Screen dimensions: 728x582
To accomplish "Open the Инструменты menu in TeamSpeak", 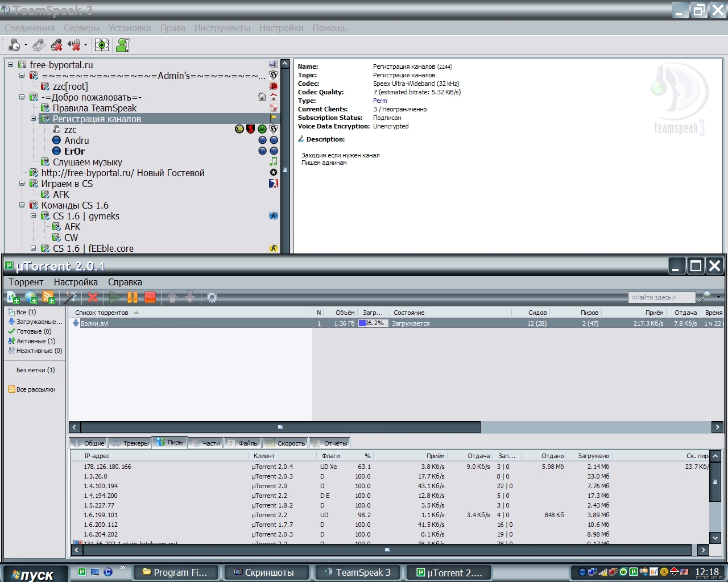I will tap(222, 28).
